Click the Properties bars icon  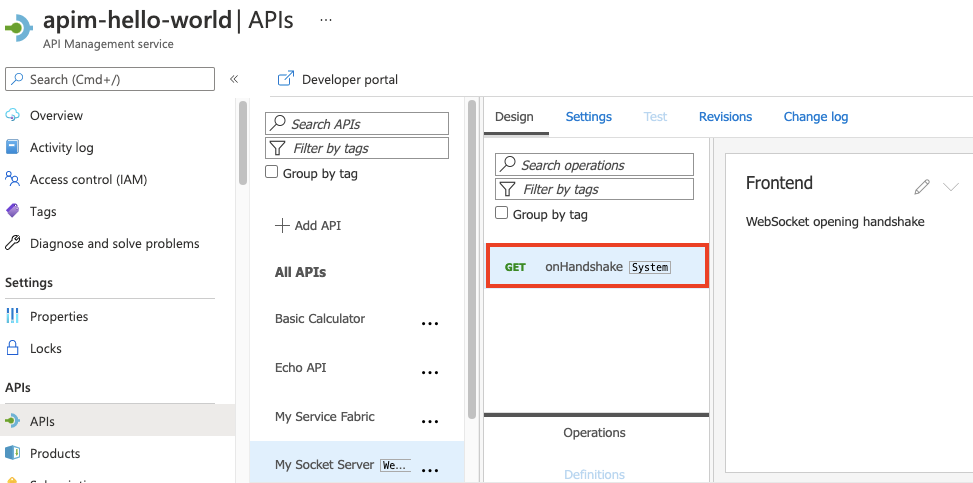pyautogui.click(x=12, y=316)
